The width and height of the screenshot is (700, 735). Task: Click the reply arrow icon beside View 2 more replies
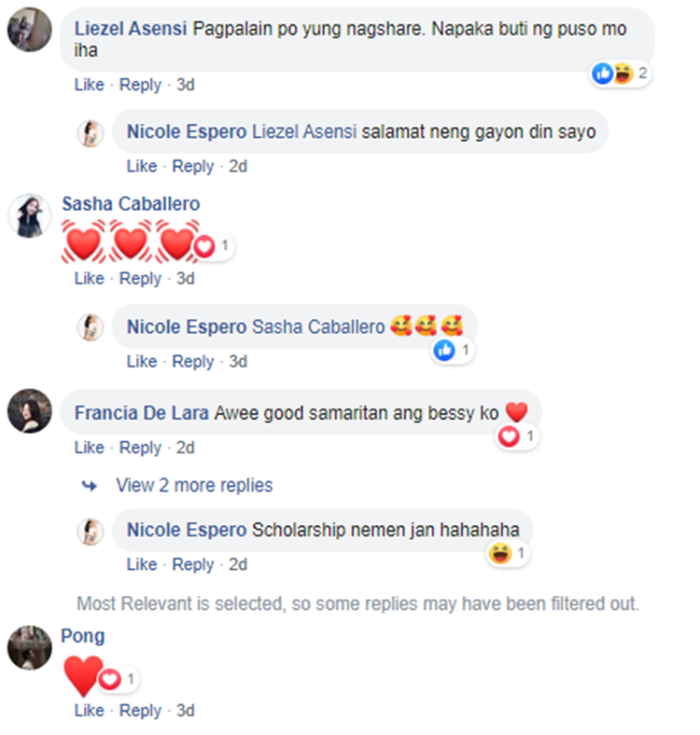pos(90,486)
